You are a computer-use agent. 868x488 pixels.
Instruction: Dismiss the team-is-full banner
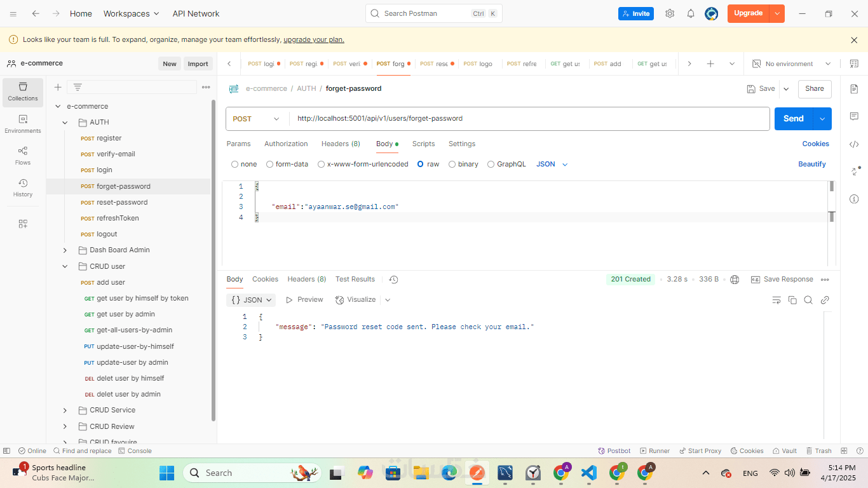point(854,40)
